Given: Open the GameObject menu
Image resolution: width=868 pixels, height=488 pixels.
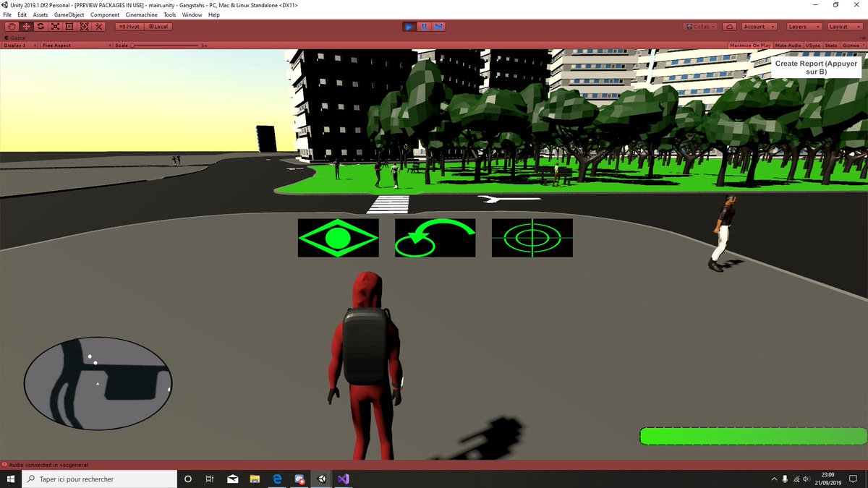Looking at the screenshot, I should [69, 14].
